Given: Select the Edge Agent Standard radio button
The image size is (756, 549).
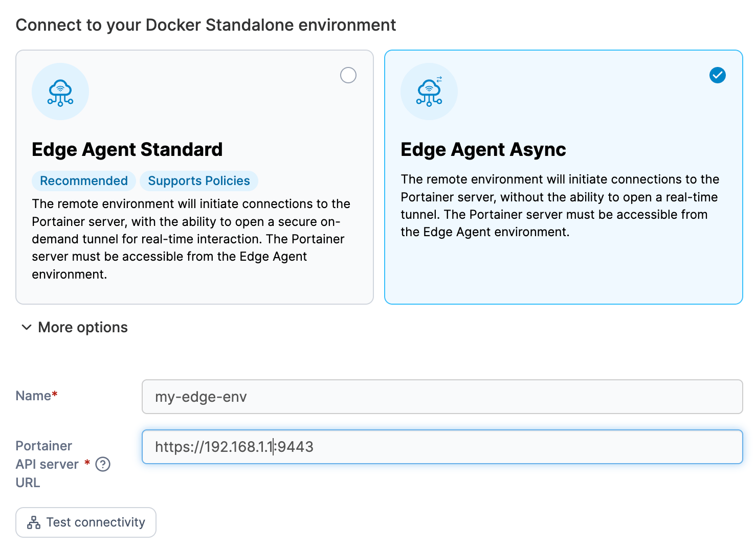Looking at the screenshot, I should [x=348, y=75].
